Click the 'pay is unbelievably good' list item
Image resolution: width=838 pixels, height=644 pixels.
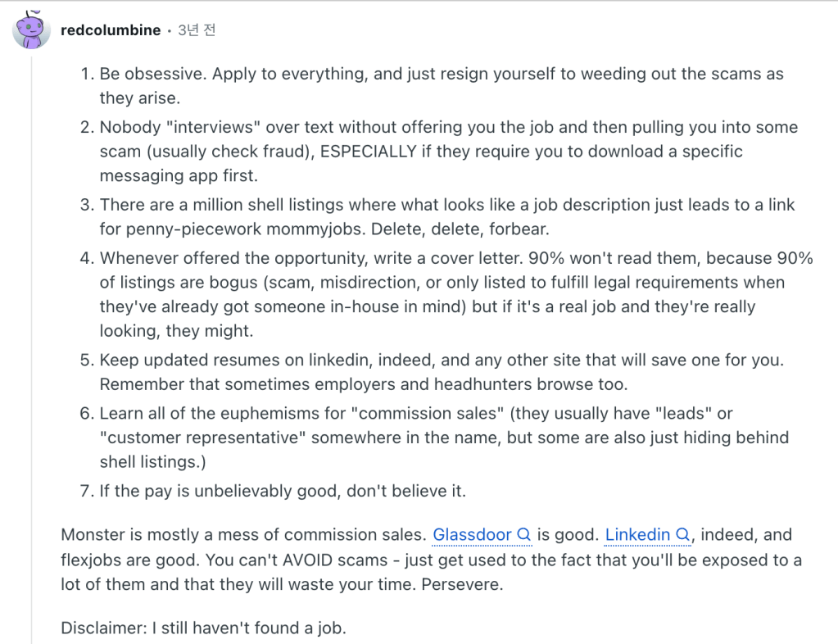tap(283, 492)
